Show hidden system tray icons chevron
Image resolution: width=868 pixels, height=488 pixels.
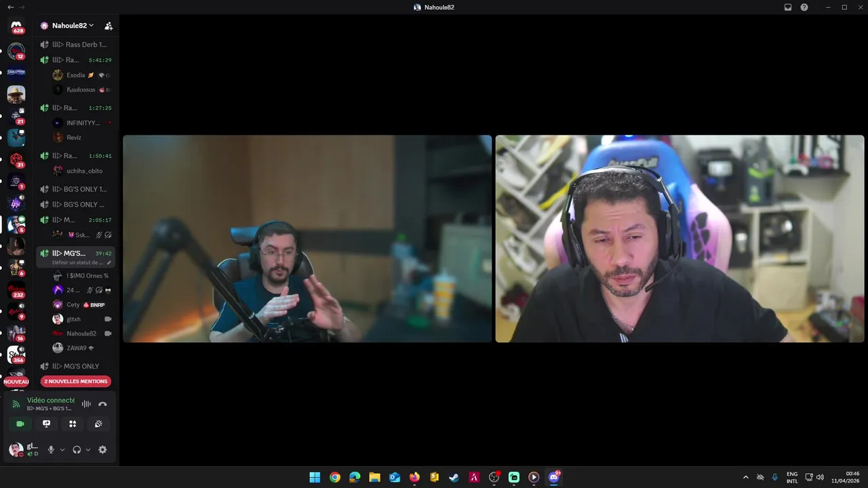(746, 477)
